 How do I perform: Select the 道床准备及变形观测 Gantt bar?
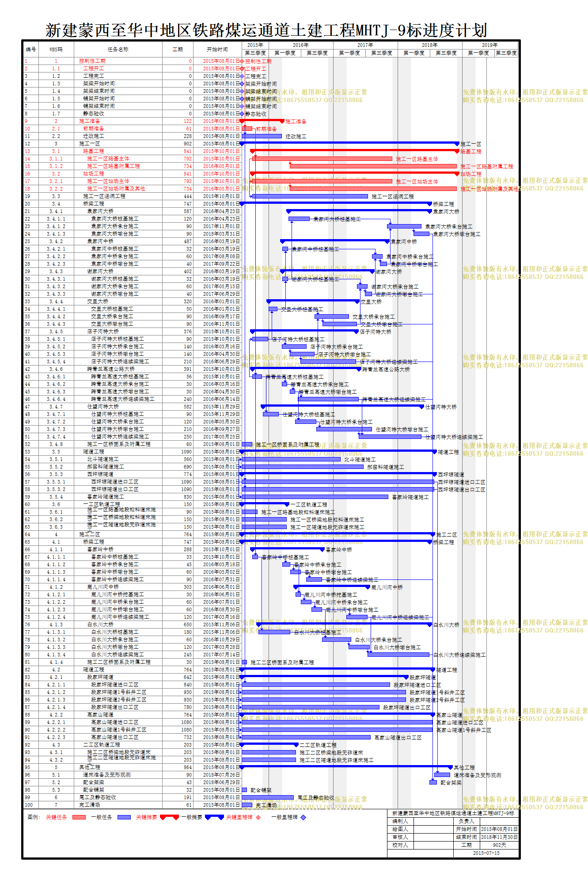tap(442, 775)
